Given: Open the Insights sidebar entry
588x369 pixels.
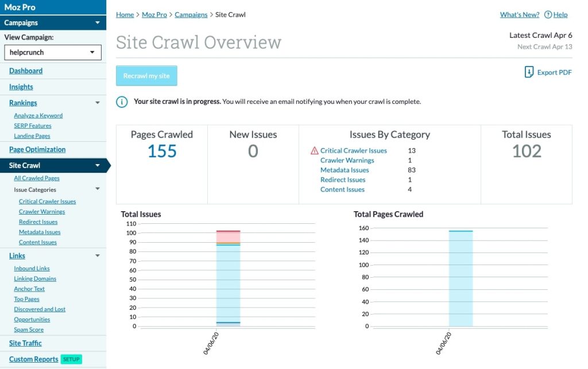Looking at the screenshot, I should pos(21,87).
